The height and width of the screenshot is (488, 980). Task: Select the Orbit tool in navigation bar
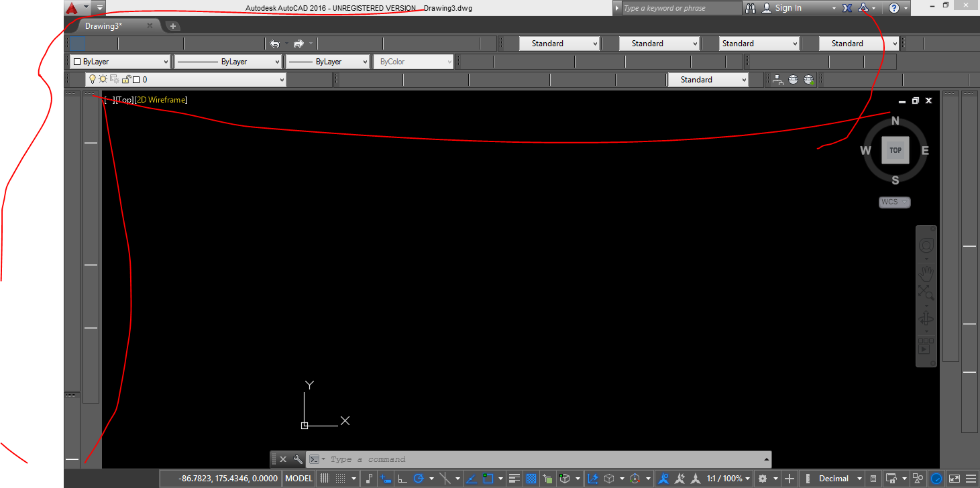[926, 318]
